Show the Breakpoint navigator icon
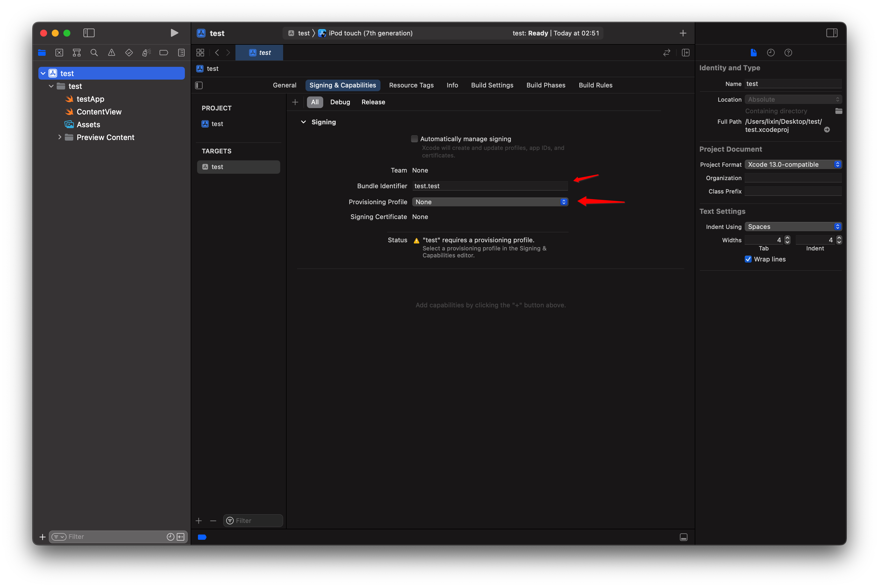This screenshot has width=879, height=588. point(164,53)
